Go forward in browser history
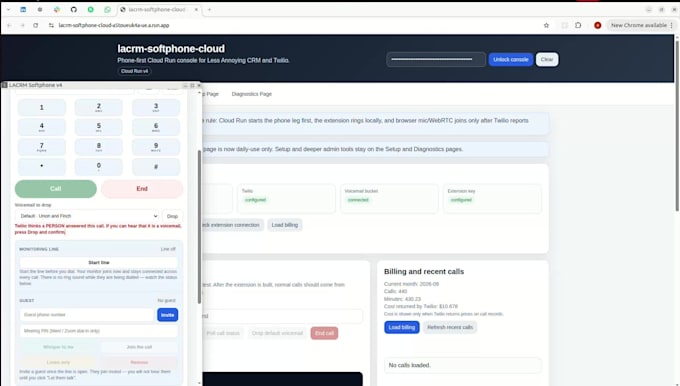680x386 pixels. (23, 25)
